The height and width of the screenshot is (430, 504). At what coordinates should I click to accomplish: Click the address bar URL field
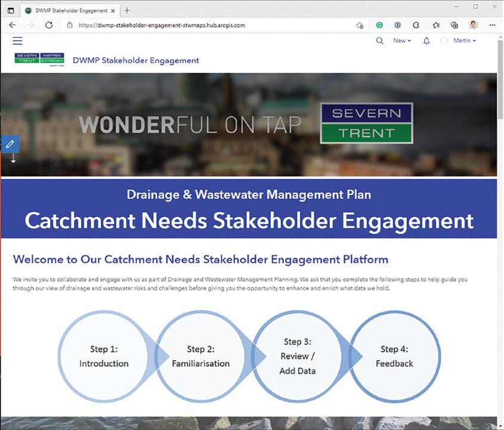click(212, 25)
